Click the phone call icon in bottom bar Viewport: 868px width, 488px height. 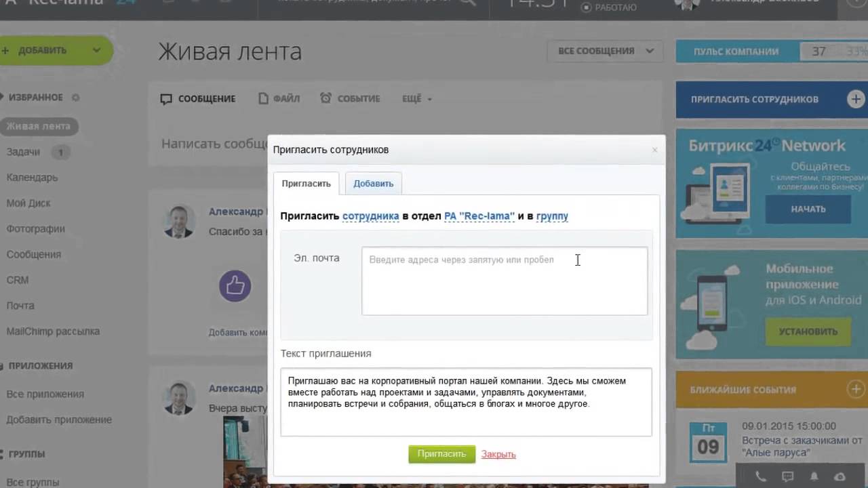(x=761, y=476)
